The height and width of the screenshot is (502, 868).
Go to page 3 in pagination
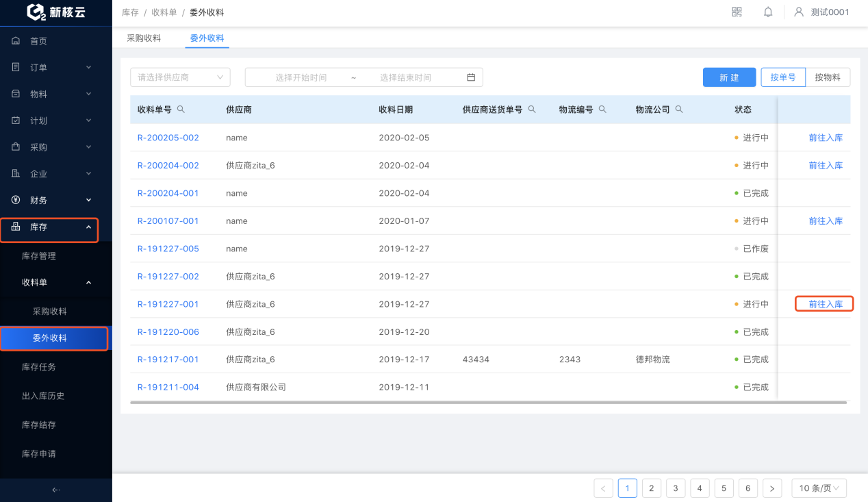click(x=676, y=488)
